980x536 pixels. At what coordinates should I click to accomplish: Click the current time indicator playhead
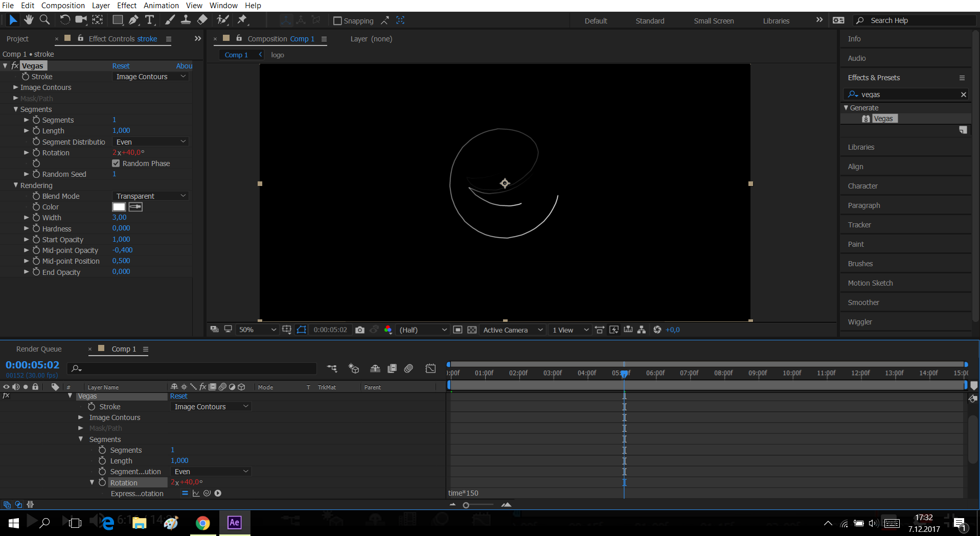[x=624, y=374]
